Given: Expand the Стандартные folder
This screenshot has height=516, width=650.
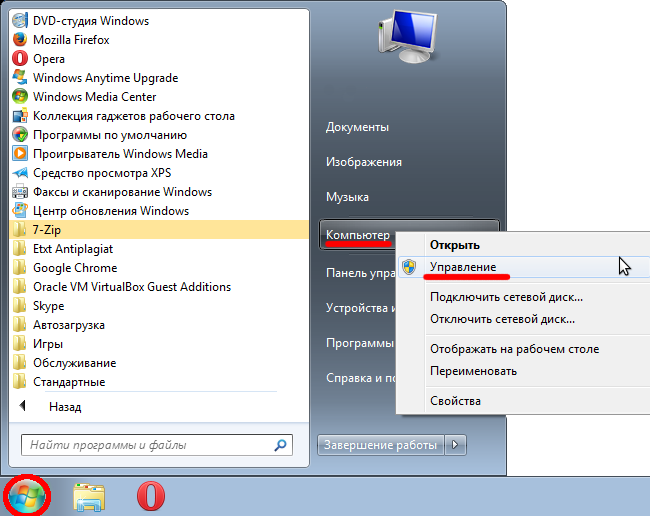Looking at the screenshot, I should click(159, 382).
